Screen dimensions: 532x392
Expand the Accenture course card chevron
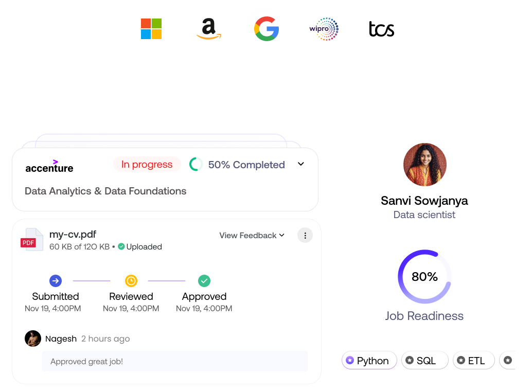[301, 164]
